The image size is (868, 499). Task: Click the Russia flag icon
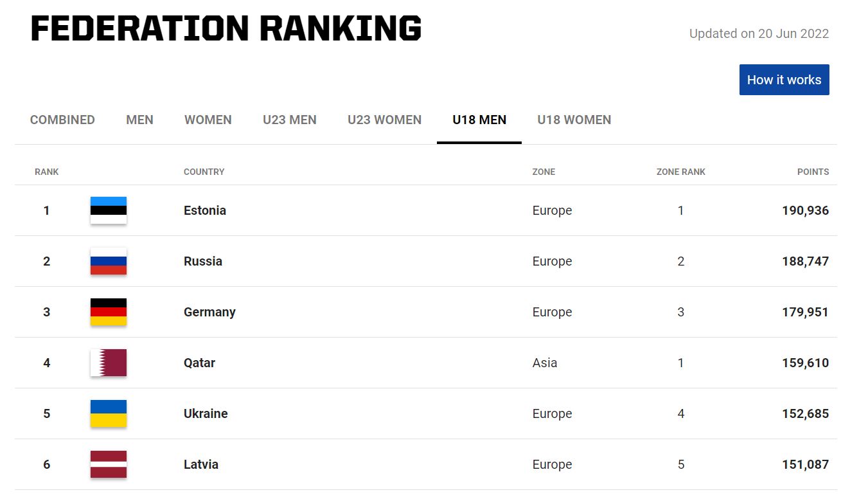tap(108, 261)
